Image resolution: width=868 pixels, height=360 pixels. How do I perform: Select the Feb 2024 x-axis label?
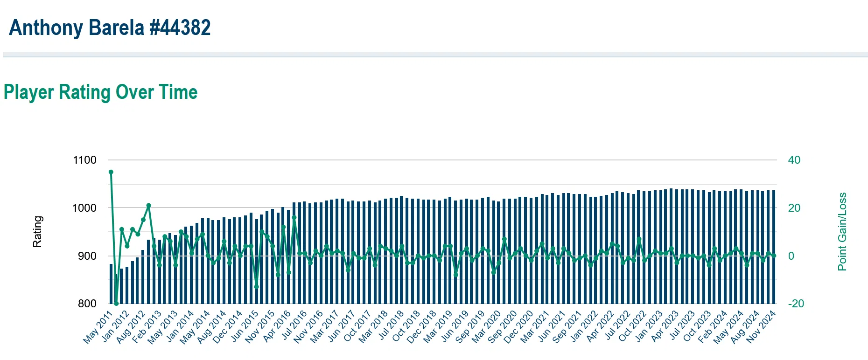click(713, 327)
